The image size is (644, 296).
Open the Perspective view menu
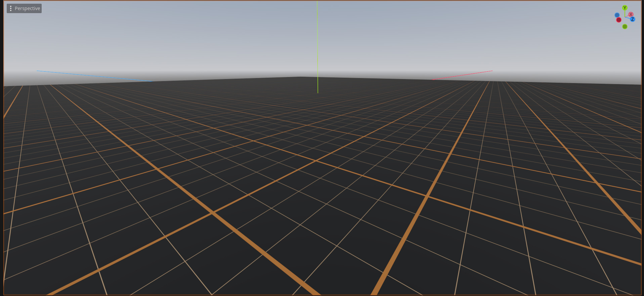[24, 8]
